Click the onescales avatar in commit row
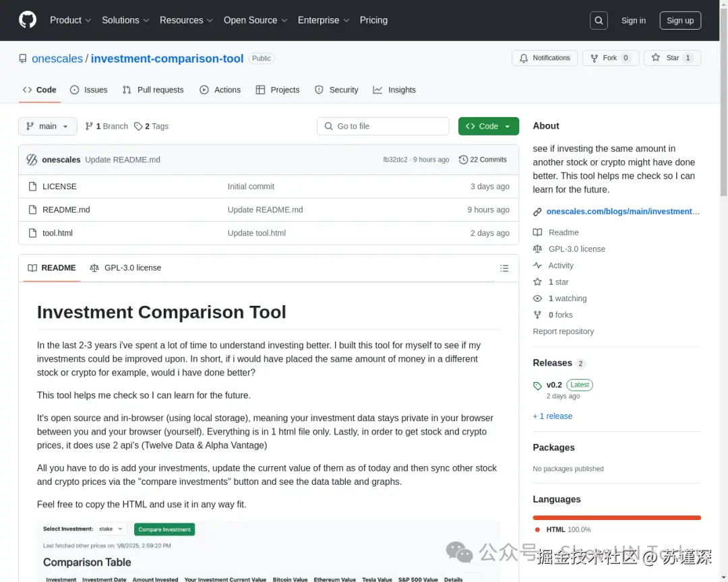The height and width of the screenshot is (582, 728). pyautogui.click(x=32, y=160)
